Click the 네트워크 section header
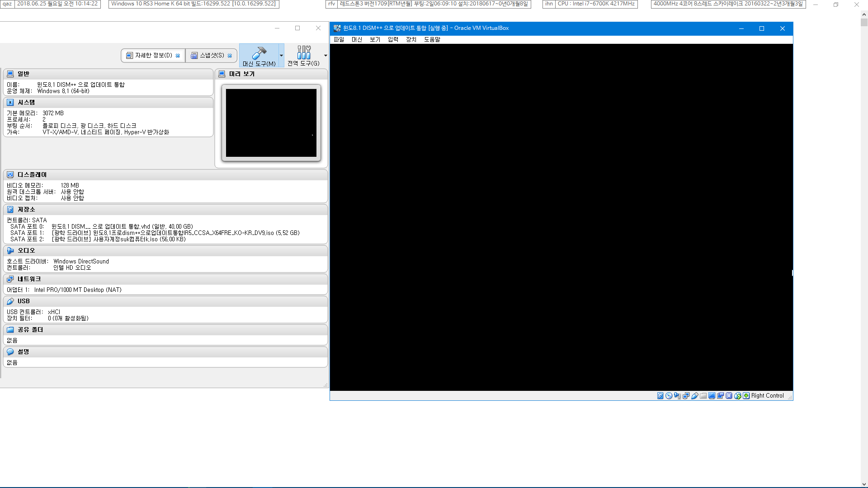 point(165,279)
